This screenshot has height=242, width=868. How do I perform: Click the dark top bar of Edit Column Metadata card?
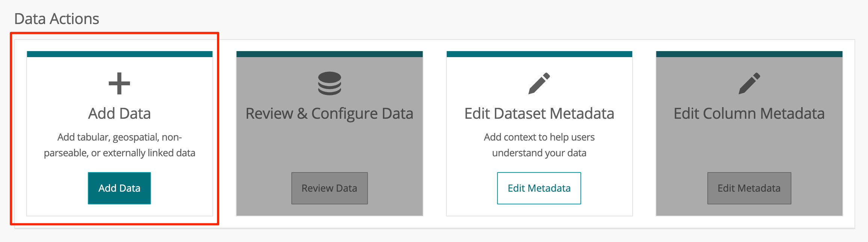pyautogui.click(x=749, y=54)
